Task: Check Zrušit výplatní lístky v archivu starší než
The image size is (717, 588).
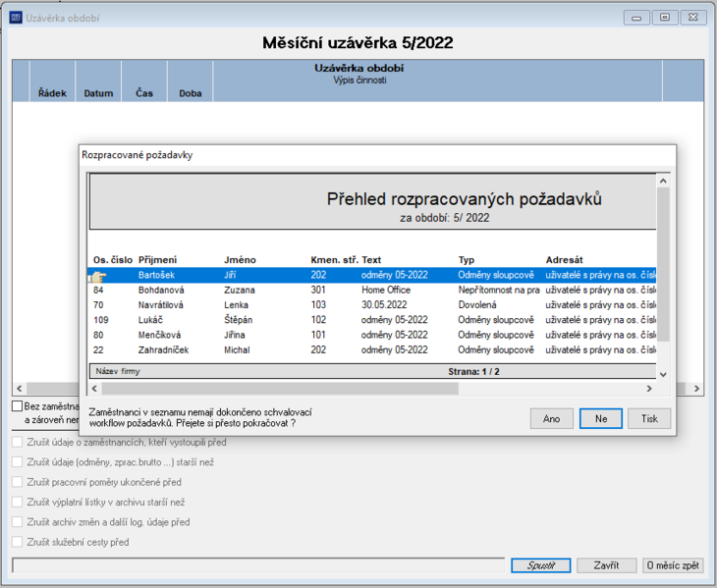Action: point(18,503)
